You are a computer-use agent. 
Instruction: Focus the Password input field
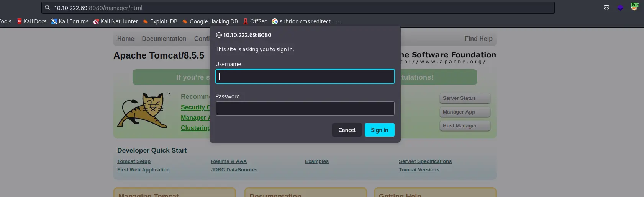pos(305,108)
